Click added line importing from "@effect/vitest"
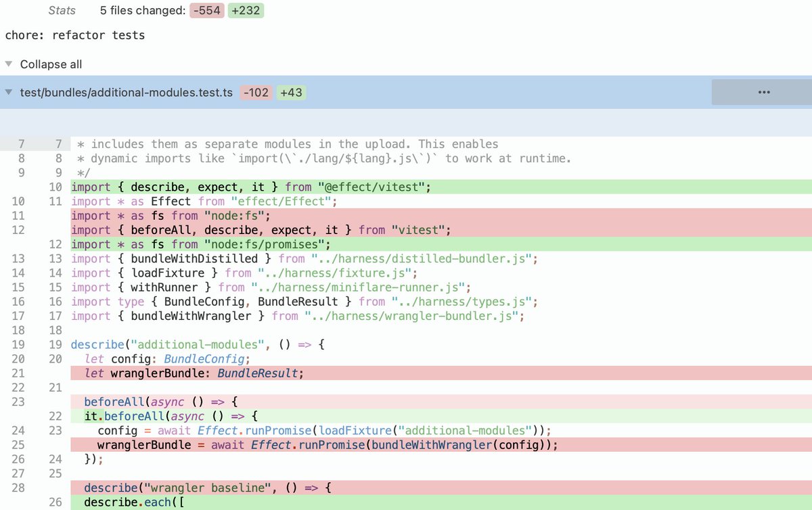 (441, 187)
